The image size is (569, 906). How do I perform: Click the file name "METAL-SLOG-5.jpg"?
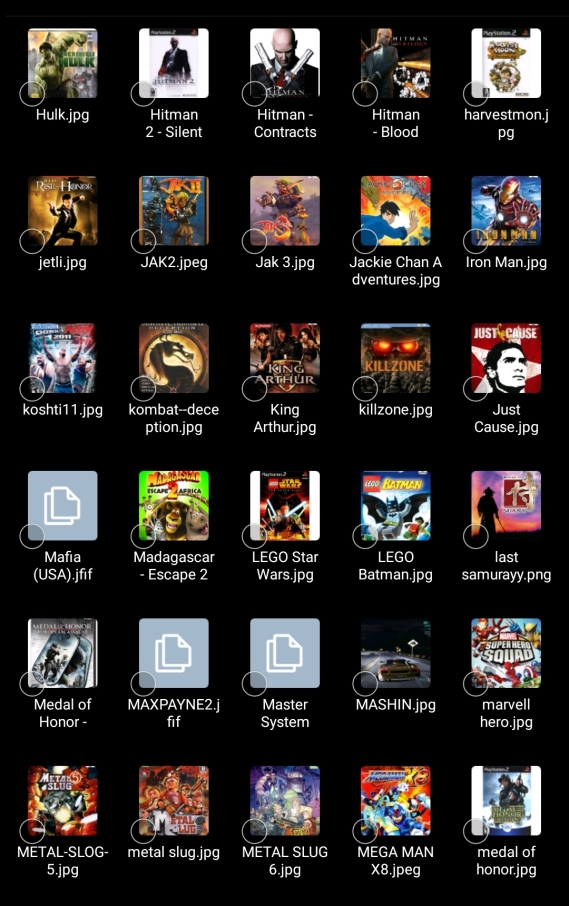(62, 860)
